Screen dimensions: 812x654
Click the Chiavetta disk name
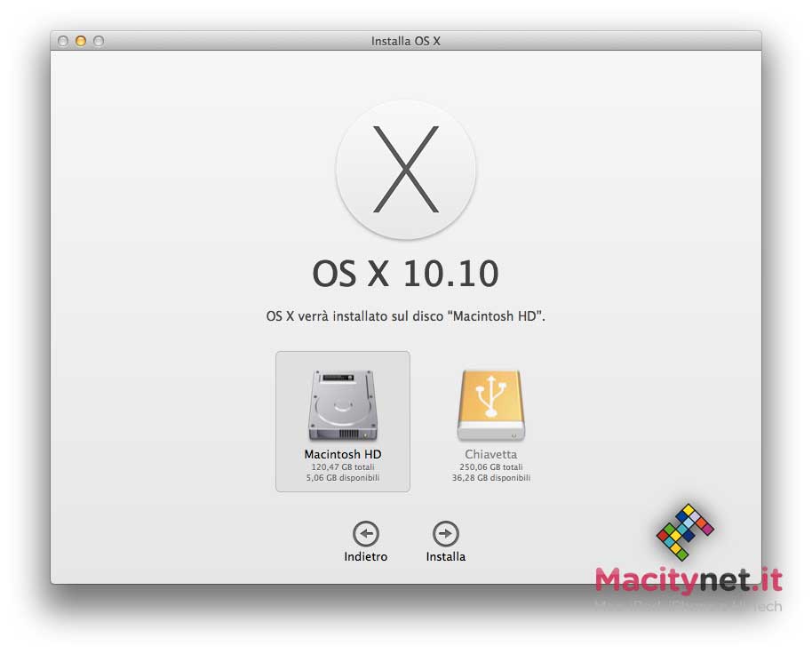click(491, 454)
